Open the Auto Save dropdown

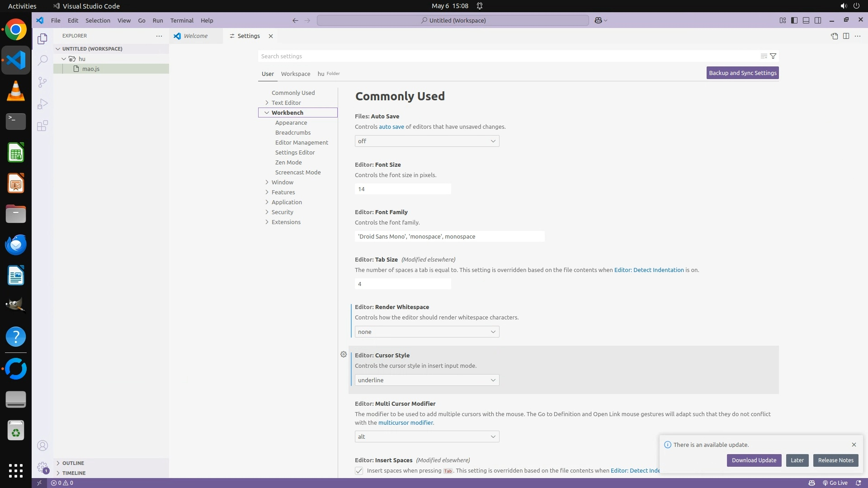click(427, 141)
